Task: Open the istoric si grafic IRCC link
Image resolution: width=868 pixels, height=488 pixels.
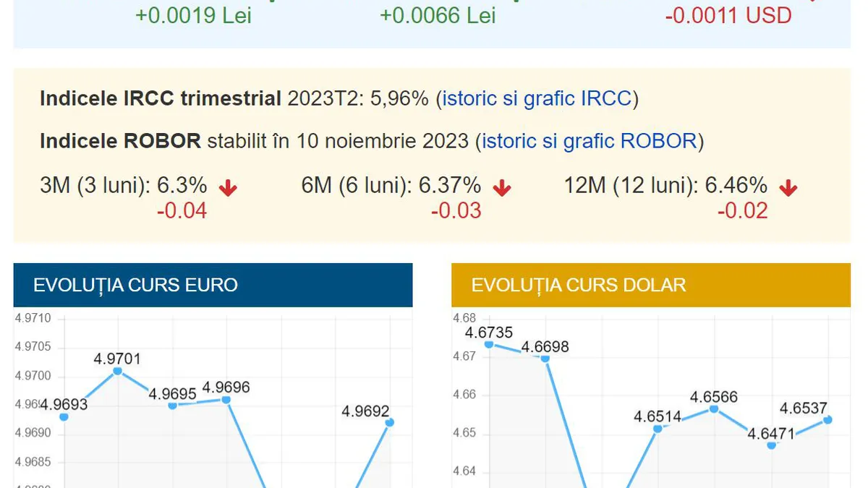Action: pos(537,98)
